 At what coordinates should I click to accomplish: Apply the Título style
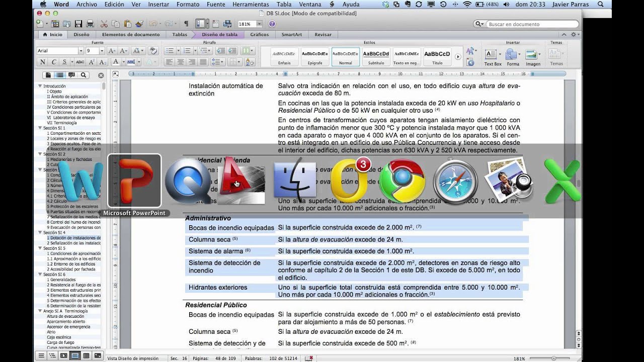(x=437, y=57)
